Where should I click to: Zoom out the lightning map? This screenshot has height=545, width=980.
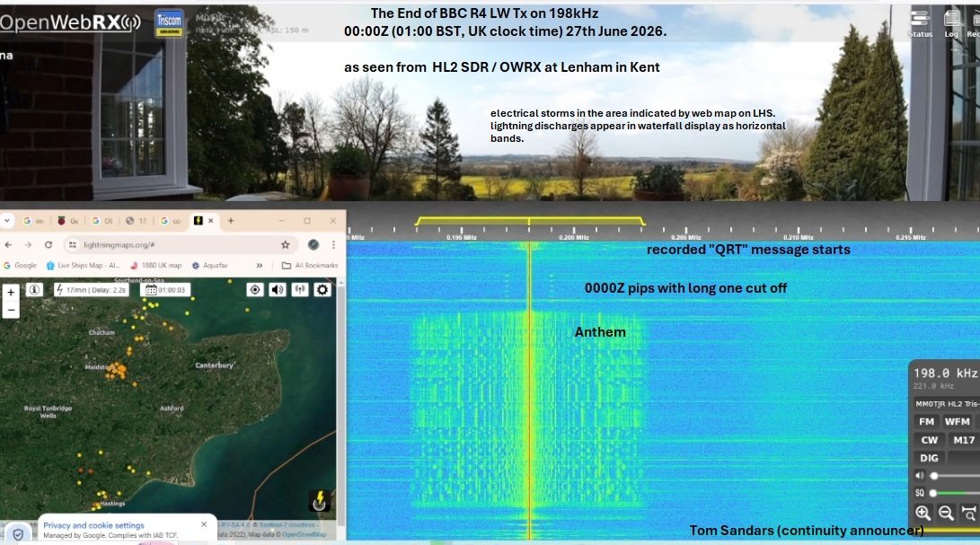pos(11,310)
